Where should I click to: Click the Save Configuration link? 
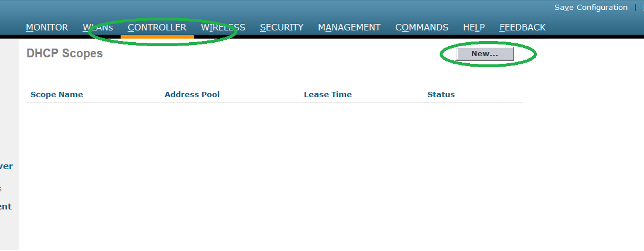pyautogui.click(x=591, y=8)
